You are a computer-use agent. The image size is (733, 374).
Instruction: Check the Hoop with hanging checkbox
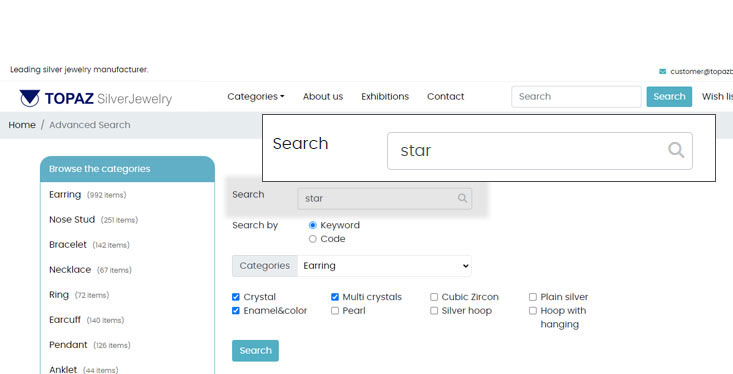click(532, 310)
